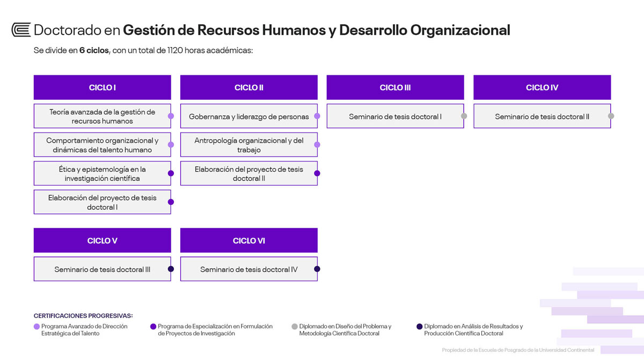Click the purple Programa de Especialización legend dot
The height and width of the screenshot is (362, 644).
[153, 326]
